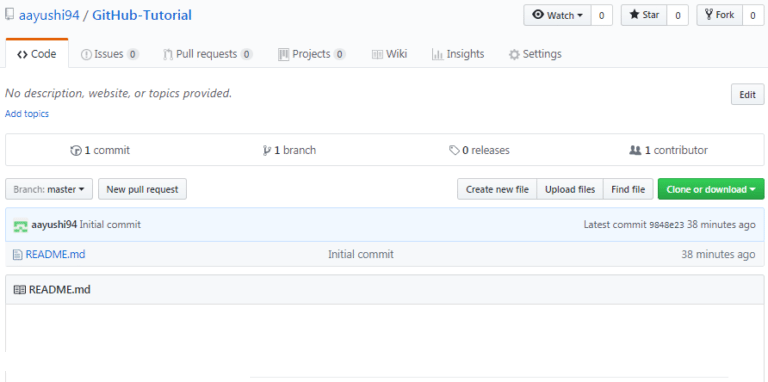This screenshot has height=382, width=768.
Task: Click the Issues count badge 0
Action: point(132,54)
